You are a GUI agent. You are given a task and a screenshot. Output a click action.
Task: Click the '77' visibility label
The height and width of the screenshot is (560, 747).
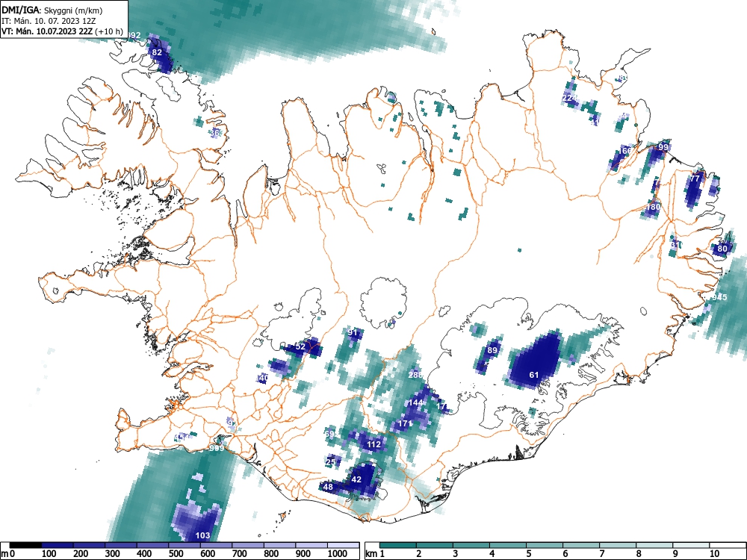pos(695,178)
